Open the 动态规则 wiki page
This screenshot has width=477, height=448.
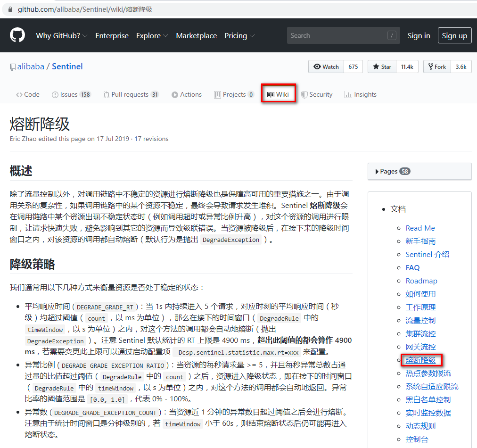pos(420,426)
